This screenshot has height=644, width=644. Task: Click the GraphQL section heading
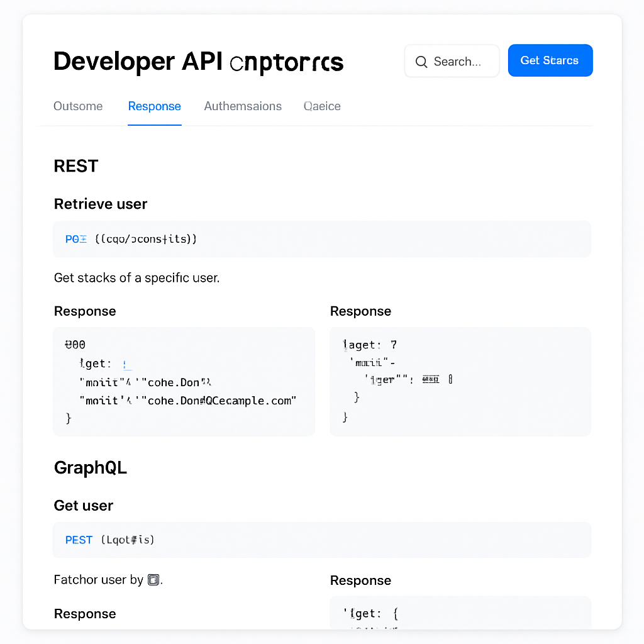tap(91, 468)
